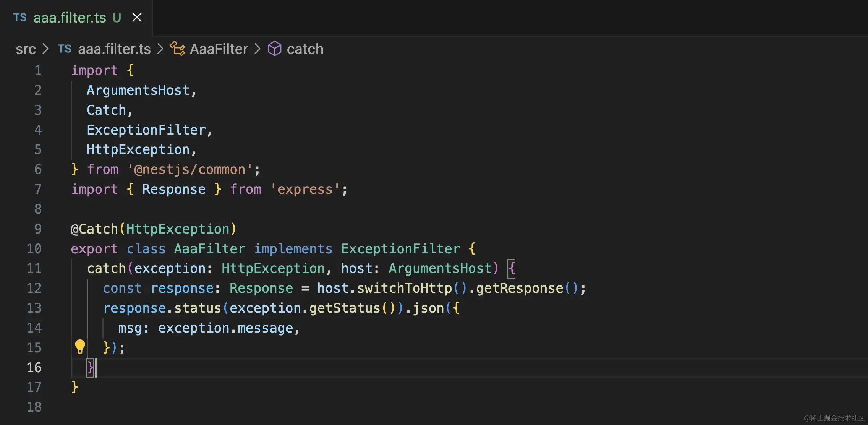Image resolution: width=868 pixels, height=425 pixels.
Task: Open the src breadcrumb folder
Action: 26,49
